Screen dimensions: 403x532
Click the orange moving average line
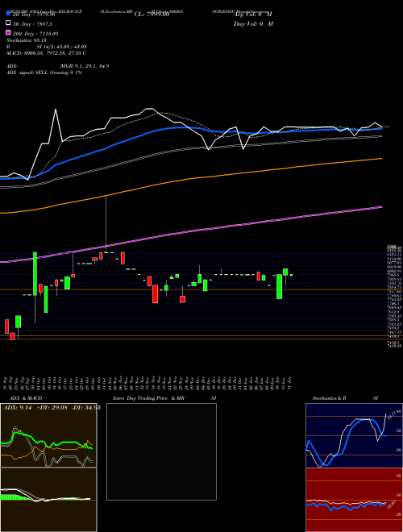pos(191,179)
